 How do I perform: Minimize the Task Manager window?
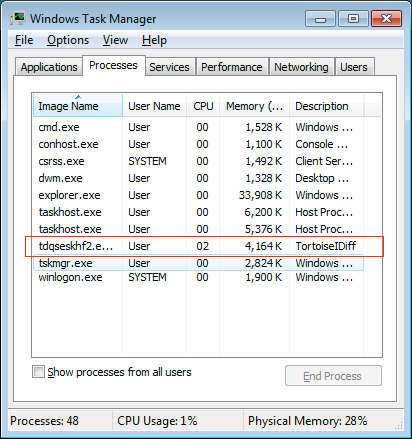point(320,18)
